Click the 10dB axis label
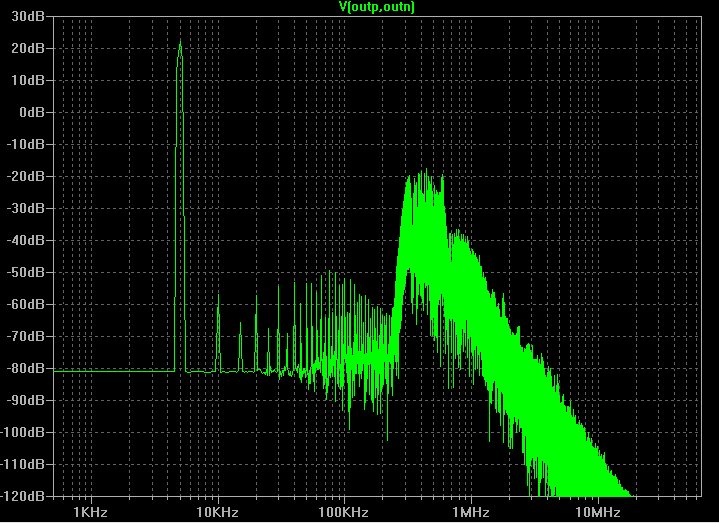719x524 pixels. pyautogui.click(x=28, y=80)
